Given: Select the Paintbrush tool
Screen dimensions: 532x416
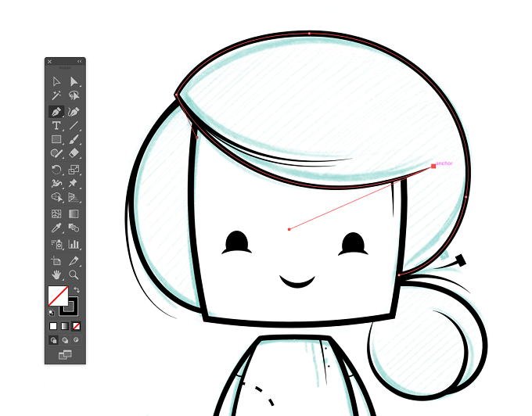Looking at the screenshot, I should coord(74,139).
